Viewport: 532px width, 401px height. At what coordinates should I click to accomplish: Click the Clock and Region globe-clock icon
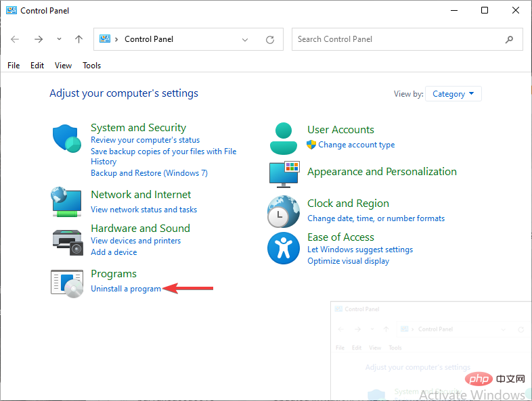coord(284,212)
